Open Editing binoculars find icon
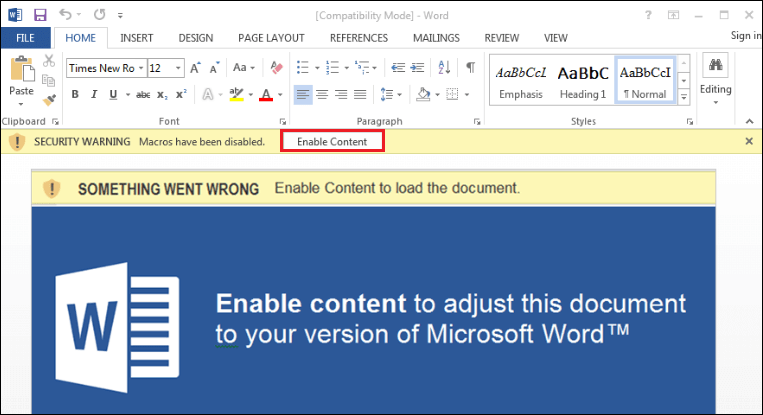 coord(715,65)
